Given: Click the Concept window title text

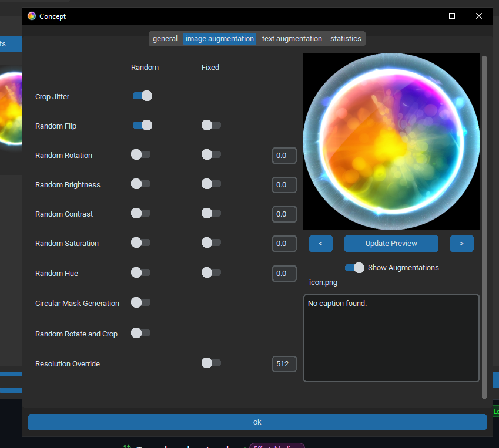Looking at the screenshot, I should click(52, 16).
